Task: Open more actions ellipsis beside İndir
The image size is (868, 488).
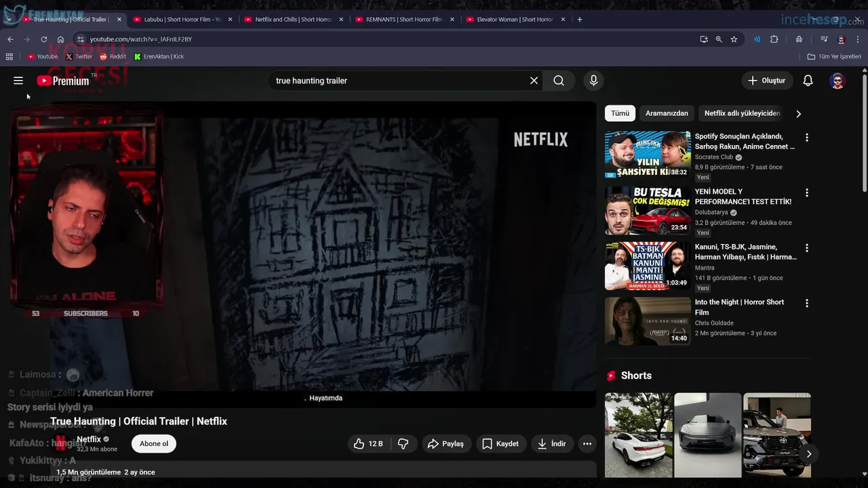Action: coord(587,444)
